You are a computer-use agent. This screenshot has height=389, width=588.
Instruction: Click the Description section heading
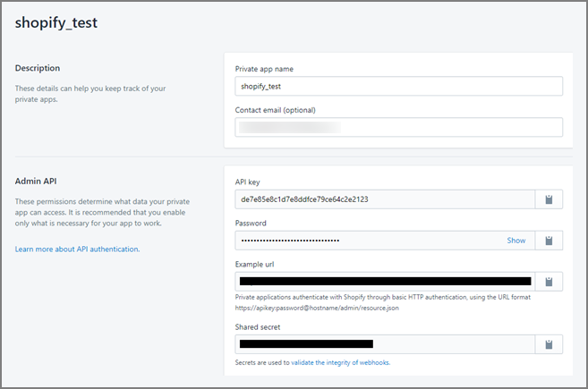pos(38,68)
